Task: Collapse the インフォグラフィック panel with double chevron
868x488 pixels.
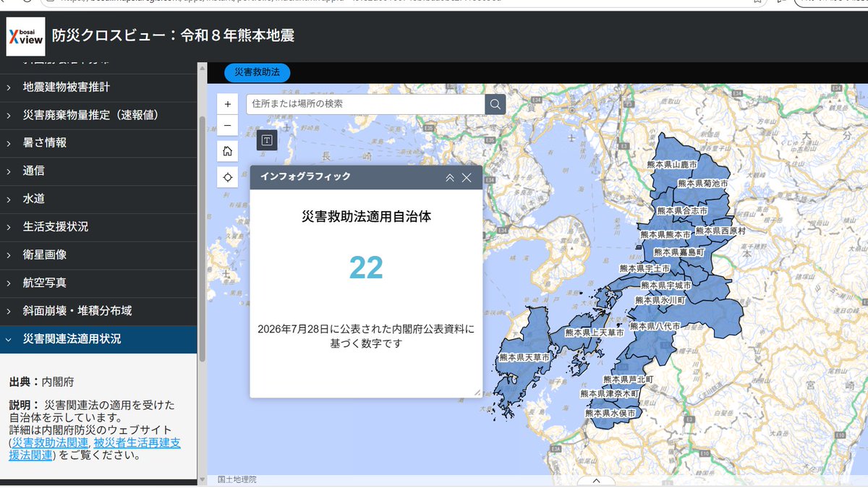Action: 450,177
